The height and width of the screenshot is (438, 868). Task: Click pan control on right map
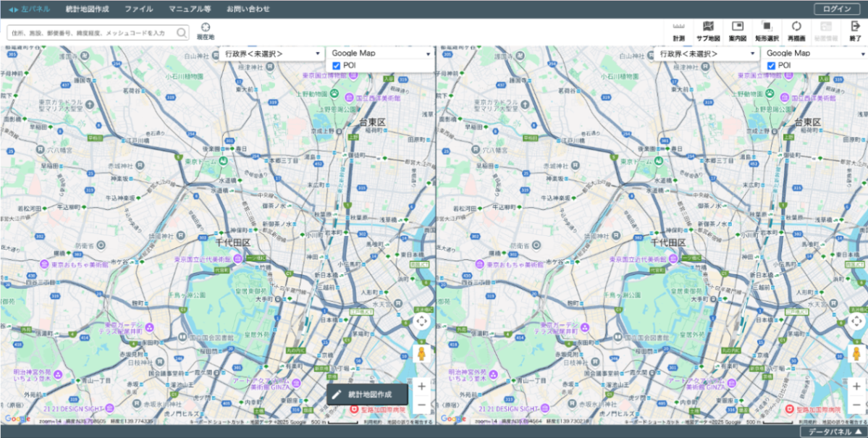click(x=856, y=321)
